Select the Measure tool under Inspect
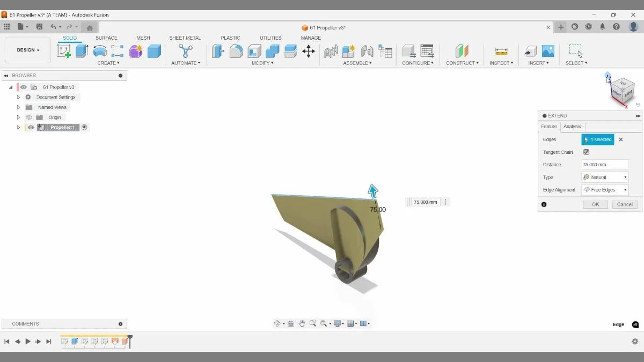This screenshot has height=362, width=644. tap(500, 51)
